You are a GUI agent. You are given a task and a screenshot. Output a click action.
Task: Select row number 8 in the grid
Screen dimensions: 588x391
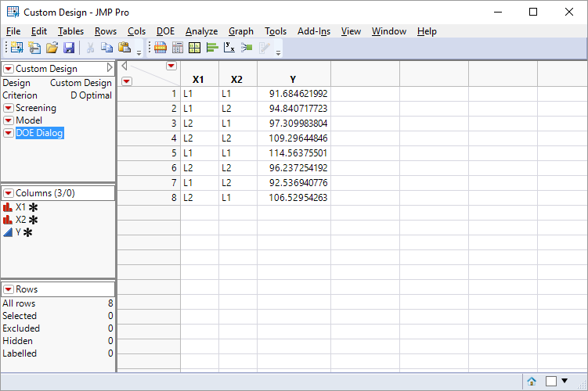coord(149,198)
